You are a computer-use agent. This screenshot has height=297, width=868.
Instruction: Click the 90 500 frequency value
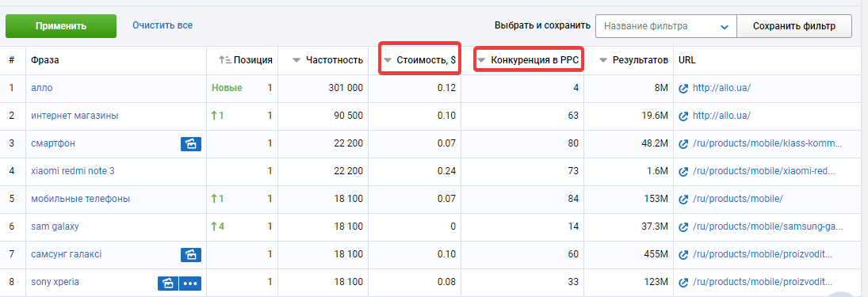[x=348, y=116]
